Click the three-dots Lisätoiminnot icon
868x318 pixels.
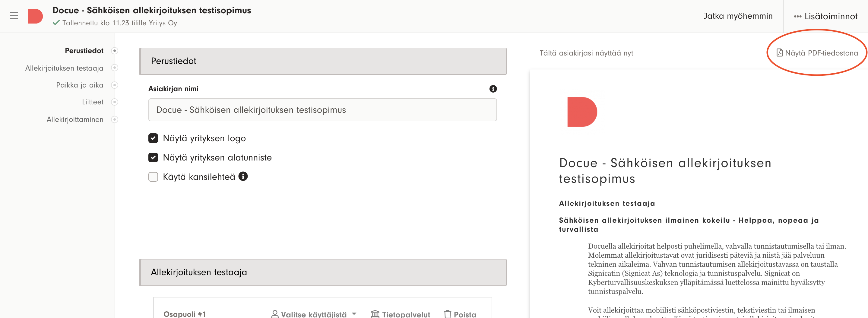pyautogui.click(x=797, y=16)
